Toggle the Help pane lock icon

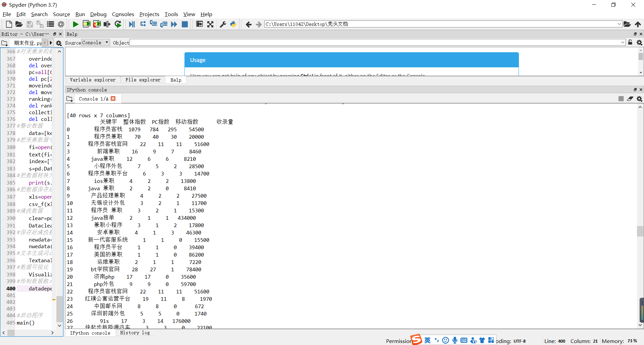pyautogui.click(x=630, y=43)
